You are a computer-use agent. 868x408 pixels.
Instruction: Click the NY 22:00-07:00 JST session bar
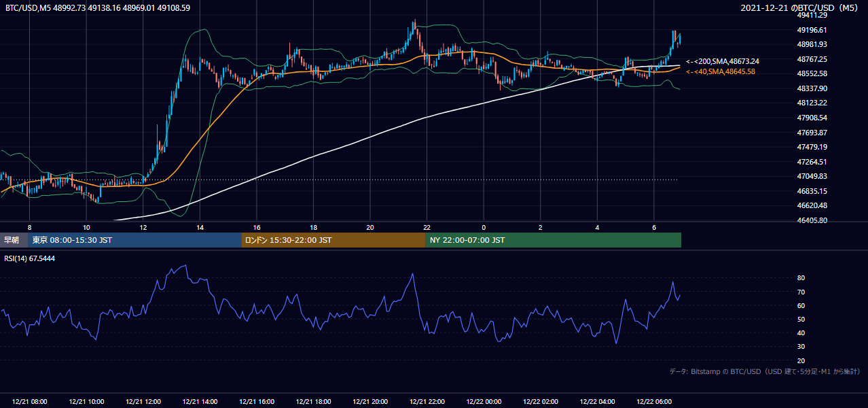[x=554, y=240]
